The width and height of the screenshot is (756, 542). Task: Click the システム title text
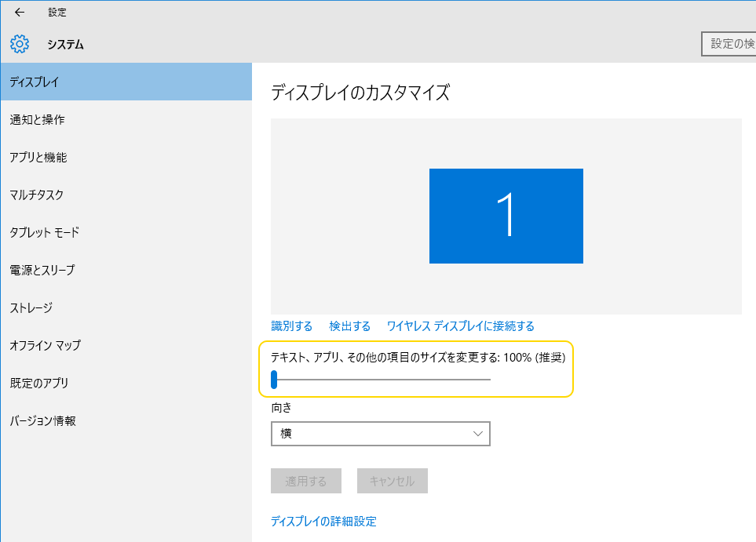click(66, 45)
